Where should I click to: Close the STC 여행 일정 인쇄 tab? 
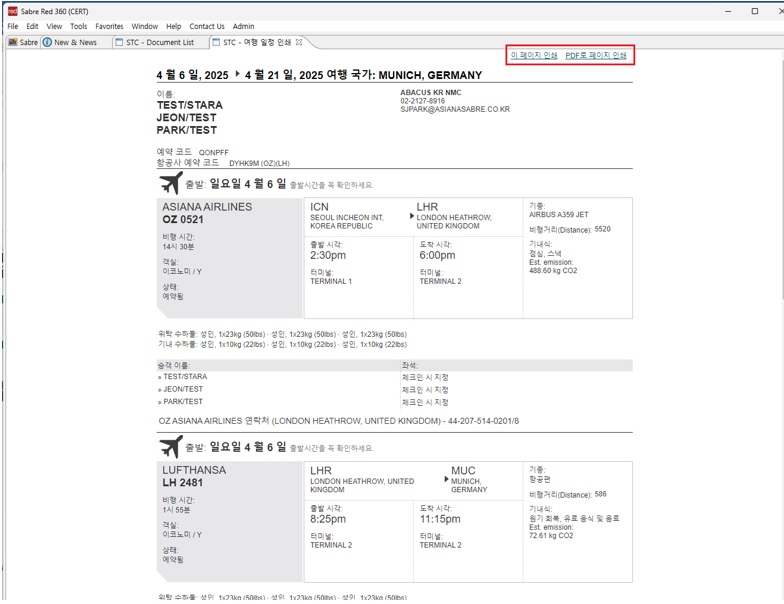298,42
